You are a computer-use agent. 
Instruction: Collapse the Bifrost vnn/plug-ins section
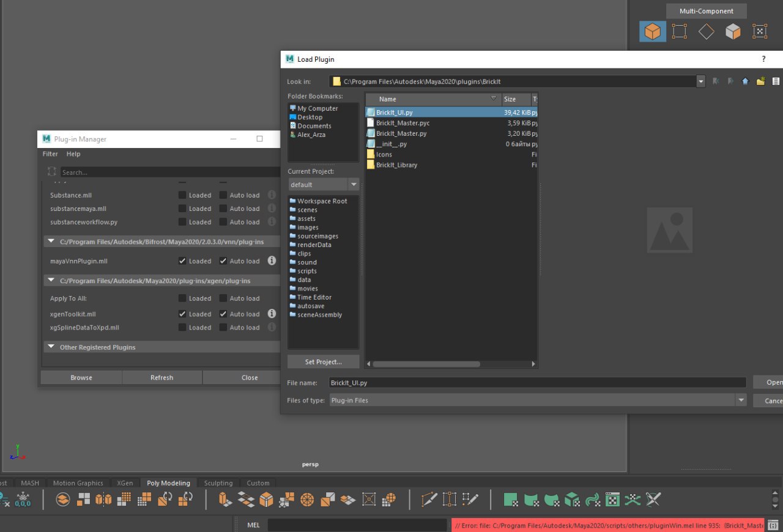tap(50, 242)
